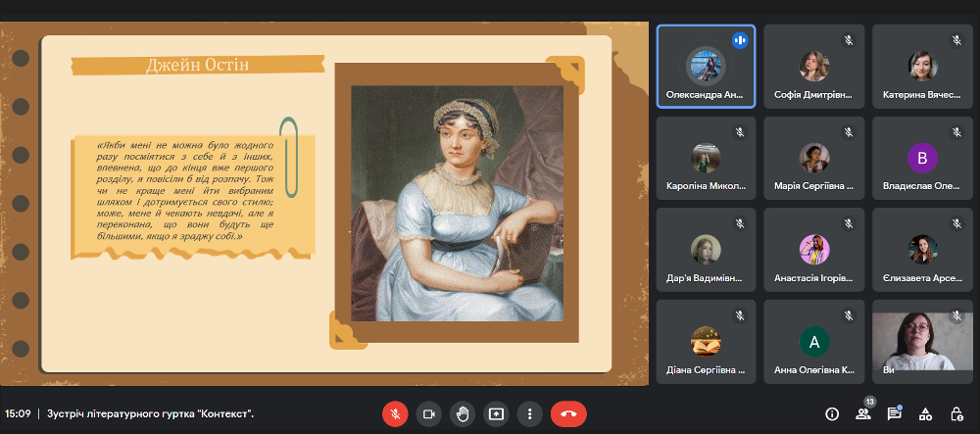Show the participants list with 13 badge
This screenshot has height=434, width=980.
click(x=863, y=413)
